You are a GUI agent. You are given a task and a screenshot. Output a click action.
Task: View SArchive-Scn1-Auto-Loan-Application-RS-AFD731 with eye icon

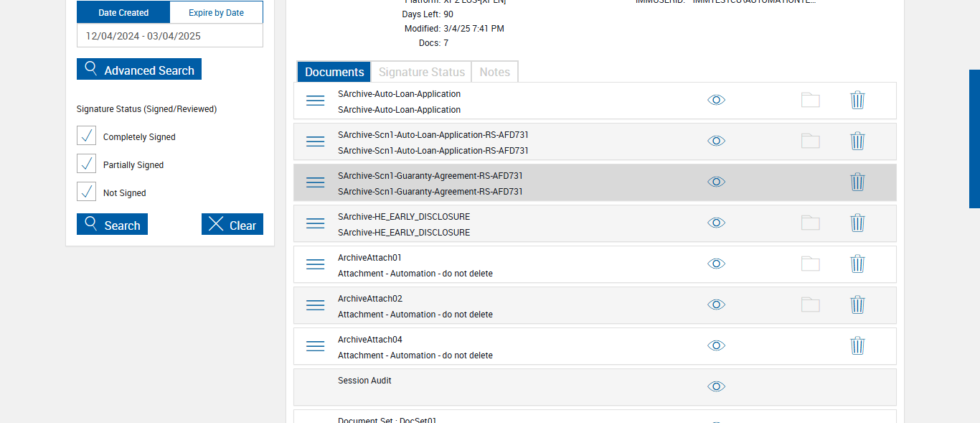[x=716, y=141]
